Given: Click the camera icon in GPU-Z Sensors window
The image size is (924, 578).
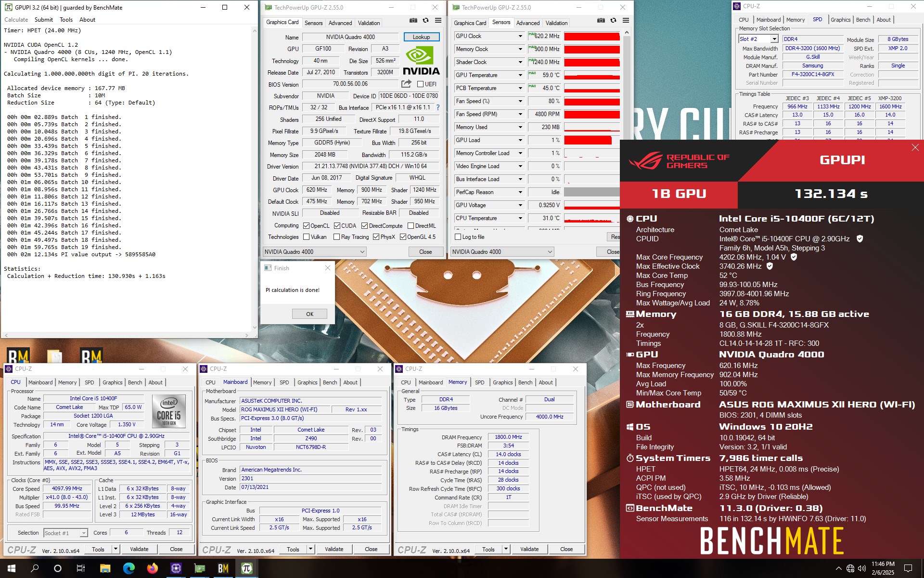Looking at the screenshot, I should coord(601,21).
